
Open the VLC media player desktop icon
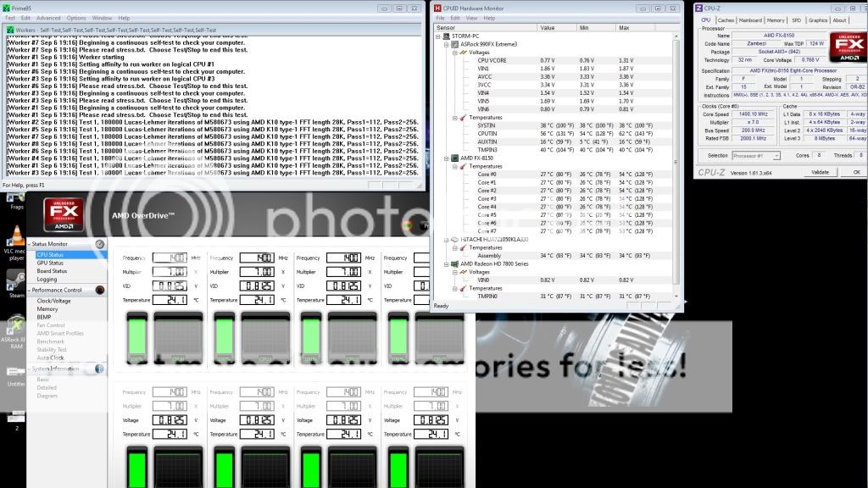(x=15, y=243)
